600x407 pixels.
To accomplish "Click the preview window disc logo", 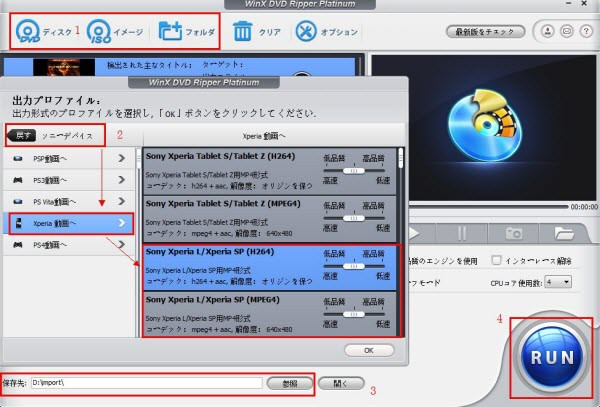I will tap(485, 125).
